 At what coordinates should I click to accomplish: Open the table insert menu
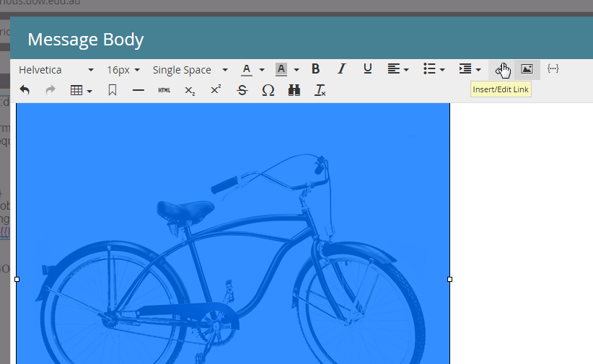[81, 90]
